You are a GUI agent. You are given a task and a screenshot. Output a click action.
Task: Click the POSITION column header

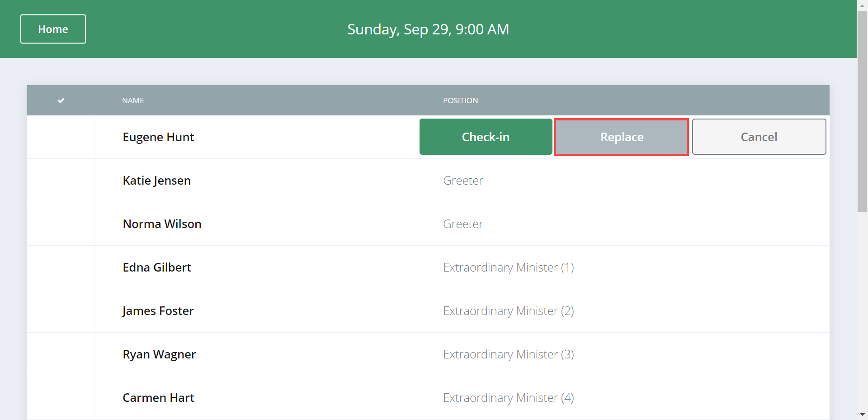pyautogui.click(x=460, y=100)
